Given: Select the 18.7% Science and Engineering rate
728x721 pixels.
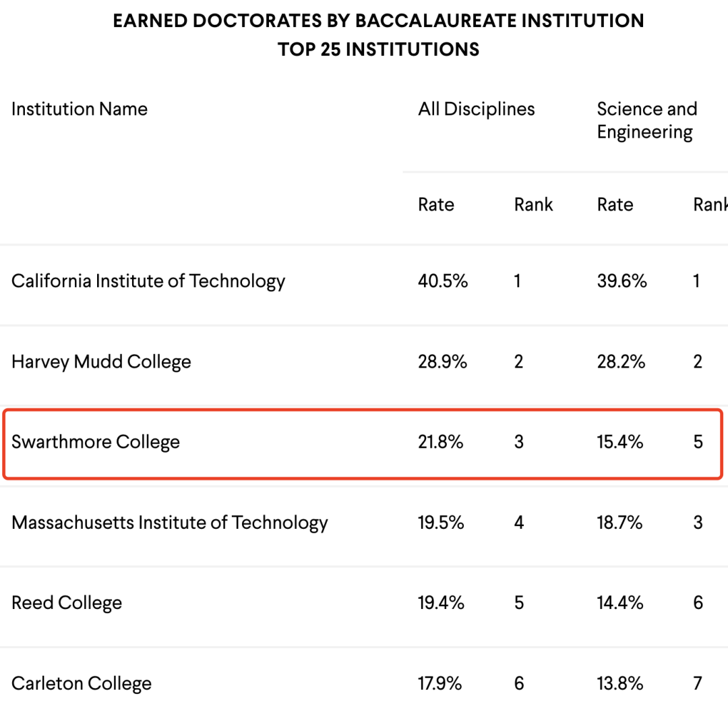Looking at the screenshot, I should tap(619, 522).
